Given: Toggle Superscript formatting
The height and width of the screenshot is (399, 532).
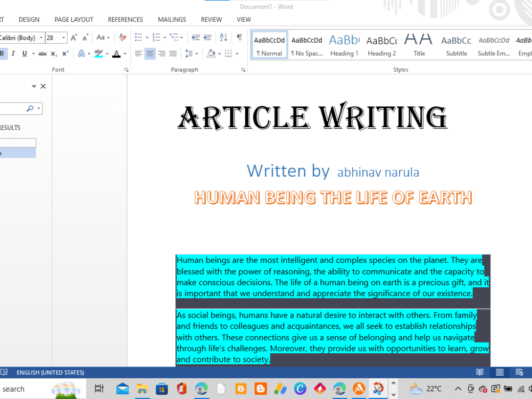Looking at the screenshot, I should click(x=65, y=54).
